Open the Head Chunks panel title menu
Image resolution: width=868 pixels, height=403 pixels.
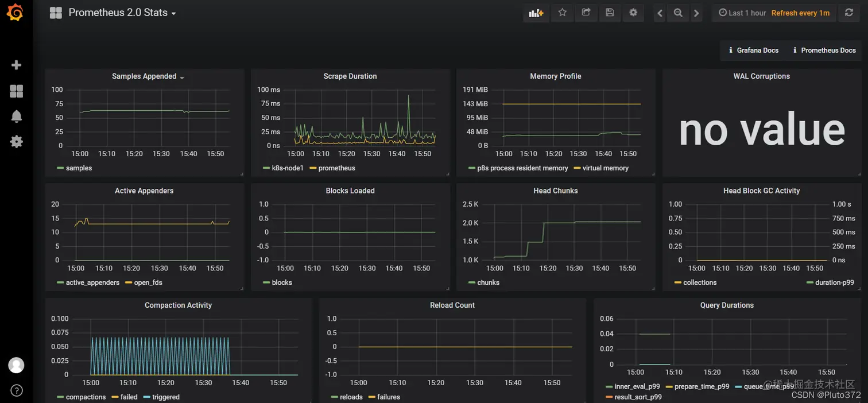556,191
